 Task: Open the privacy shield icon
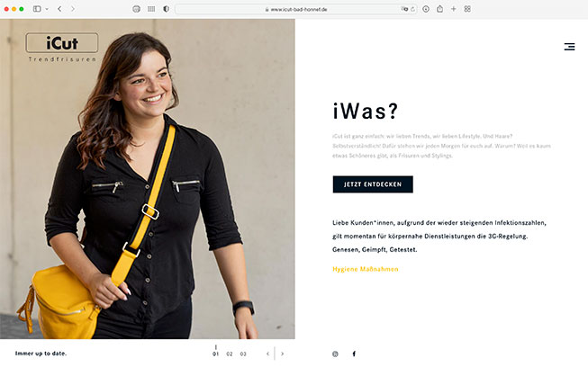pyautogui.click(x=166, y=9)
